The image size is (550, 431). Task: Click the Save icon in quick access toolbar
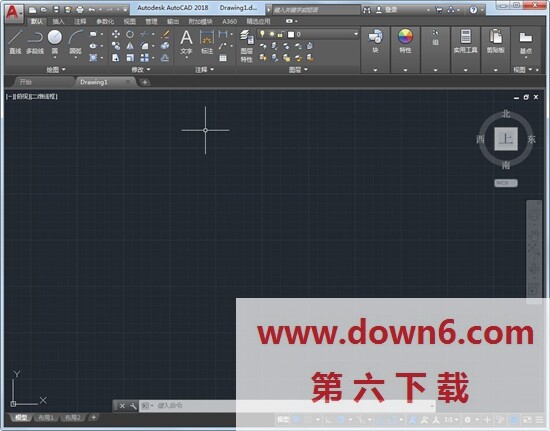click(56, 9)
